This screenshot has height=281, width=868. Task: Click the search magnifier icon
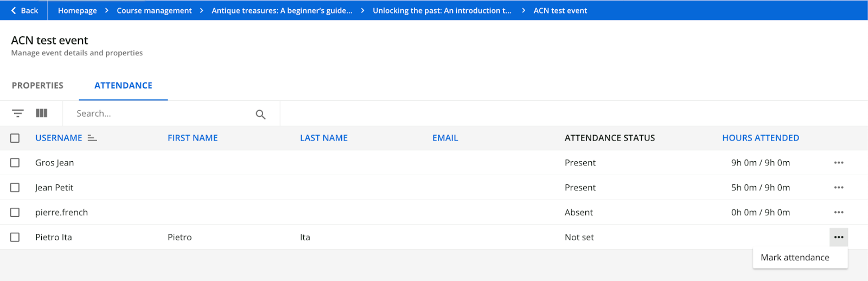coord(260,114)
